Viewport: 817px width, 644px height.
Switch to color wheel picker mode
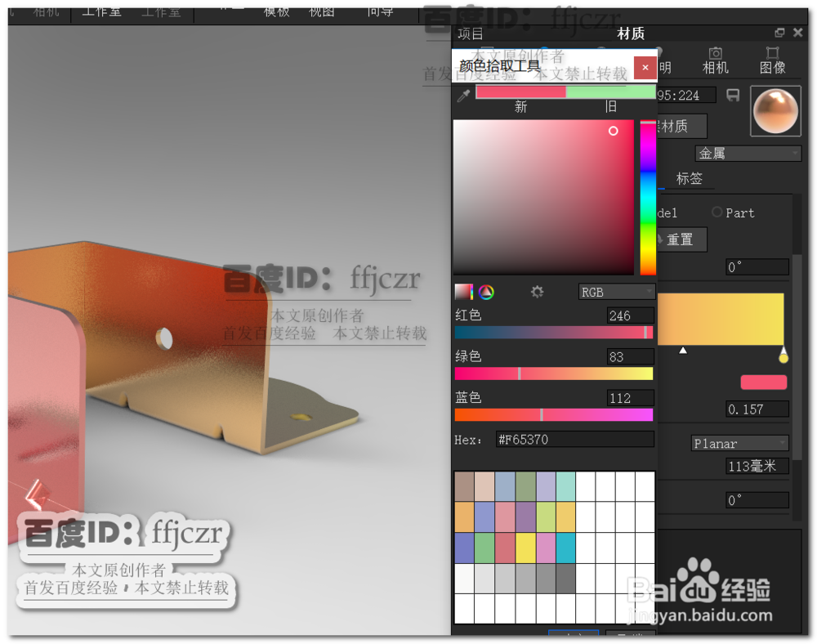[486, 292]
